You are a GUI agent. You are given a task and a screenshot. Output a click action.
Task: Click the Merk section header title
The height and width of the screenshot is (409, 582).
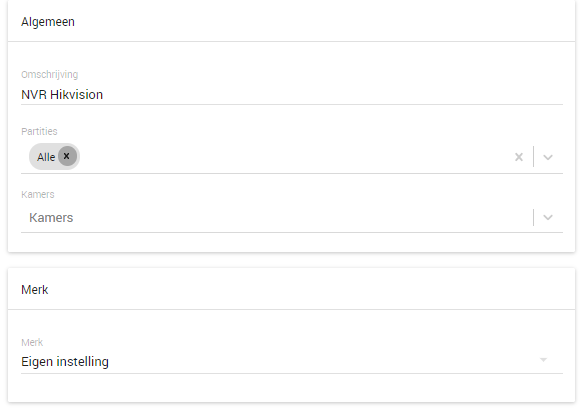point(35,289)
